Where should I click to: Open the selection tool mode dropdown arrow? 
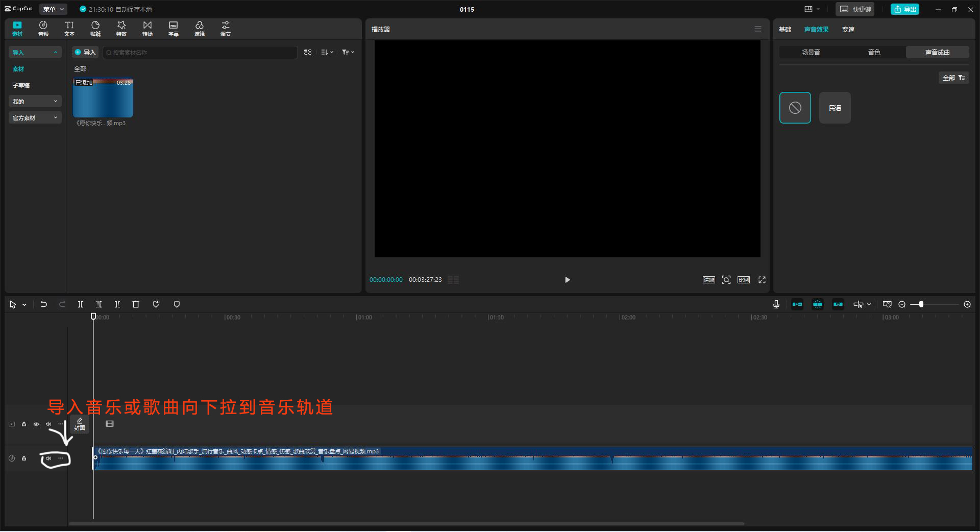[x=24, y=305]
